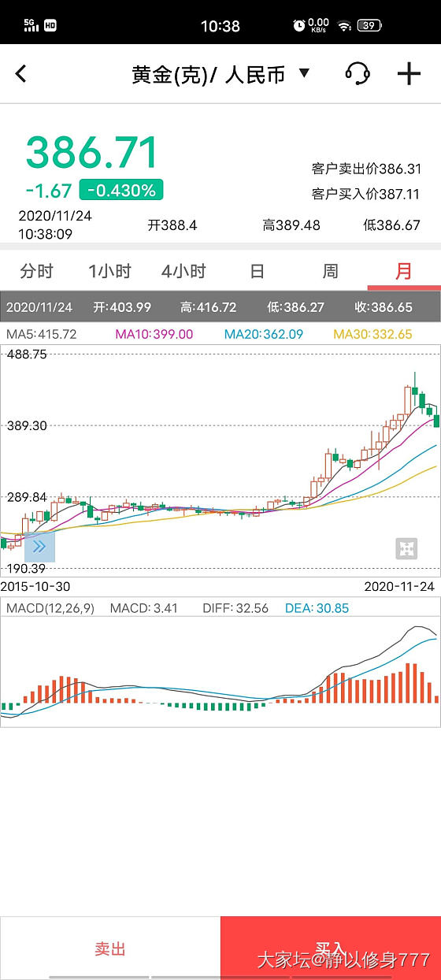Screen dimensions: 441x980
Task: Tap the DIFF: 32.56 value
Action: 235,608
